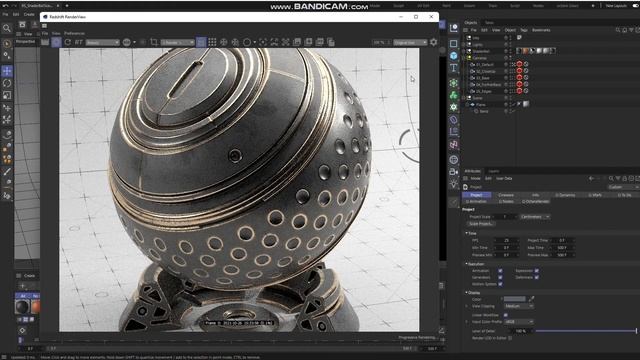Screen dimensions: 640x360
Task: Click the back arrow in Attributes panel
Action: tap(591, 178)
